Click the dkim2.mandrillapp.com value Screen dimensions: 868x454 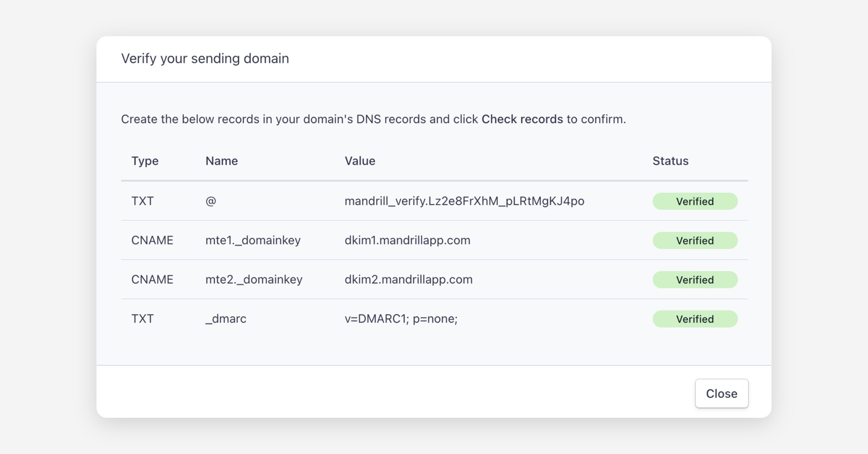pyautogui.click(x=408, y=279)
